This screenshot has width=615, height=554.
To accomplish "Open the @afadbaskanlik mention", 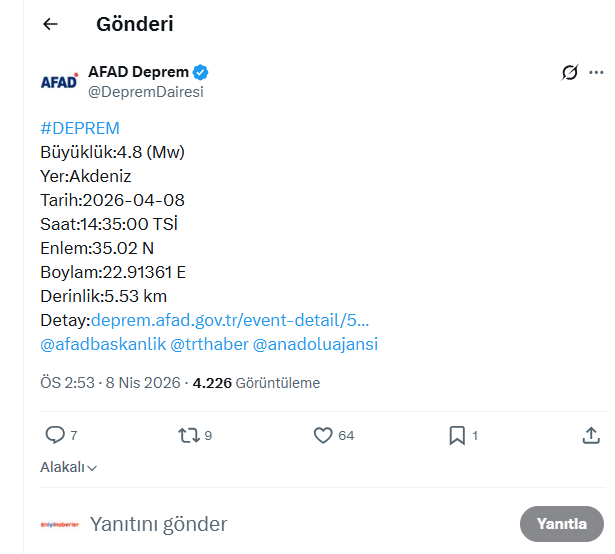I will coord(102,344).
